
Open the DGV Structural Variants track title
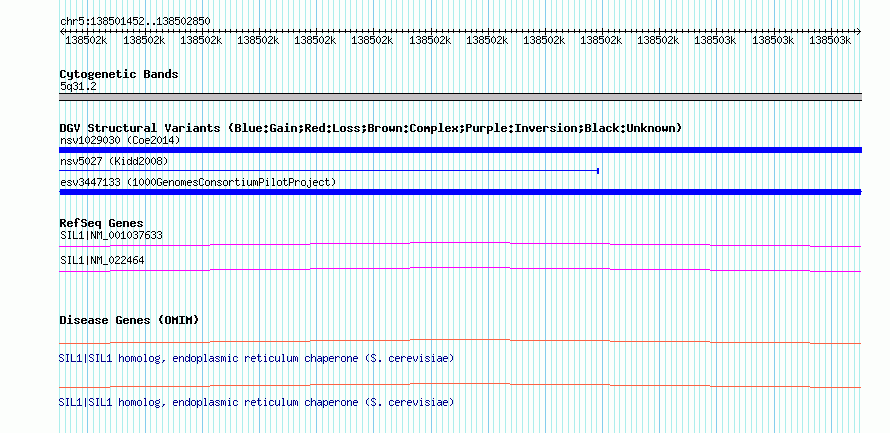pyautogui.click(x=371, y=128)
